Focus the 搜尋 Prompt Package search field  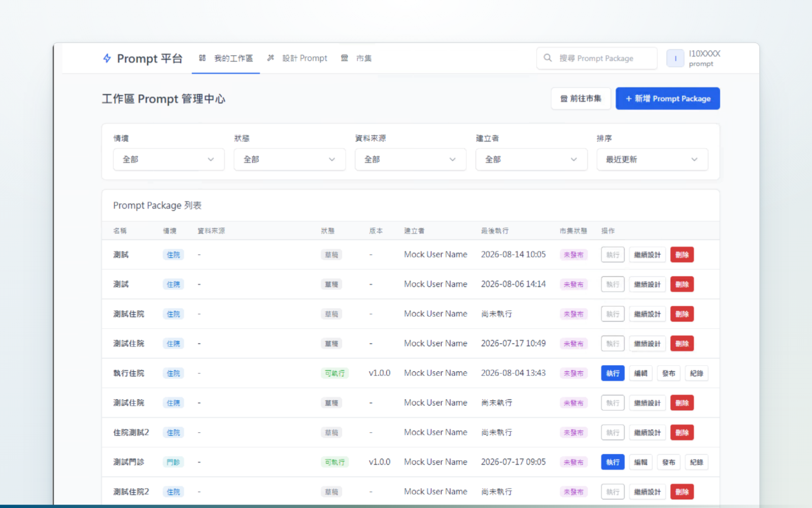tap(597, 58)
